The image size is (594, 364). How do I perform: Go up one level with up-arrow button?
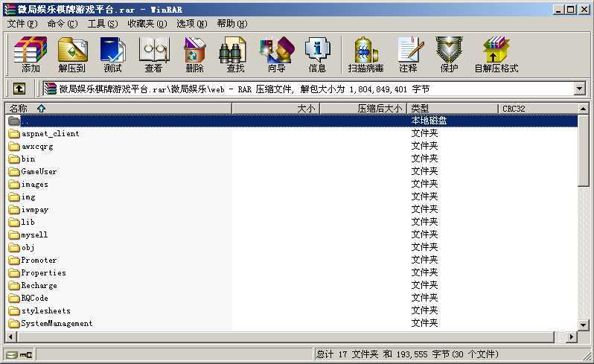pos(19,89)
